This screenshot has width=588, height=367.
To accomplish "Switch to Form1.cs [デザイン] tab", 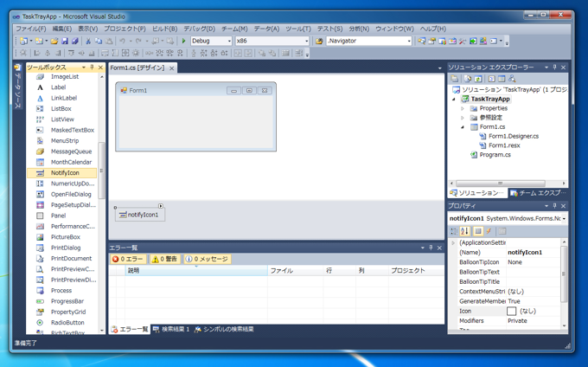I will click(x=137, y=68).
